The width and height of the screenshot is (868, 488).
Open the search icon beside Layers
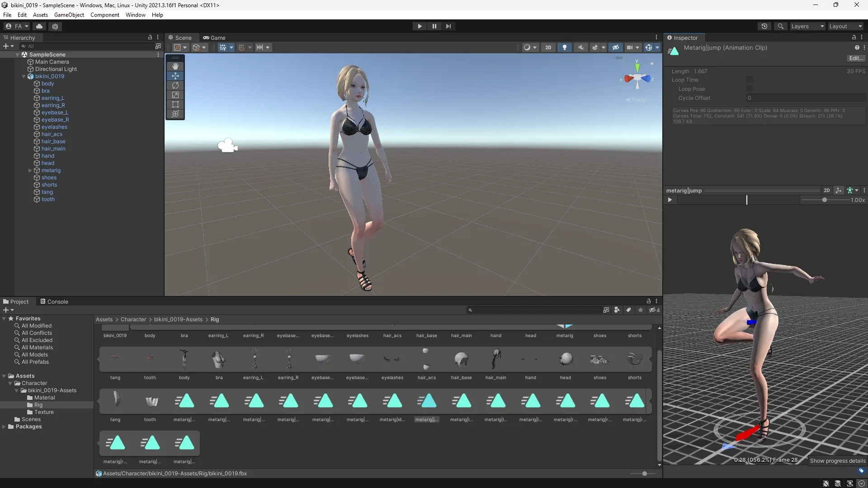tap(781, 26)
